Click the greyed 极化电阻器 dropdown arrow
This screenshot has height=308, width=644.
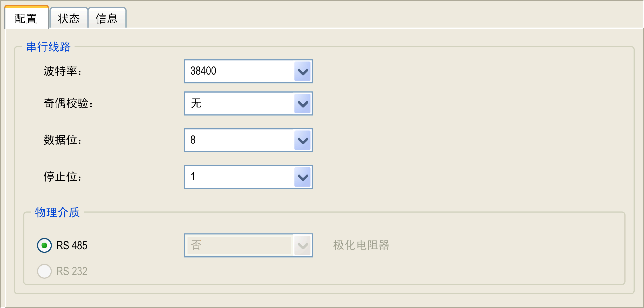coord(302,245)
